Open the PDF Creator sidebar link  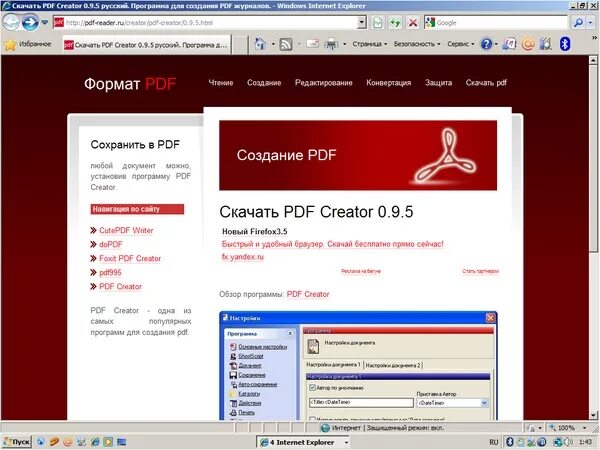click(x=121, y=287)
